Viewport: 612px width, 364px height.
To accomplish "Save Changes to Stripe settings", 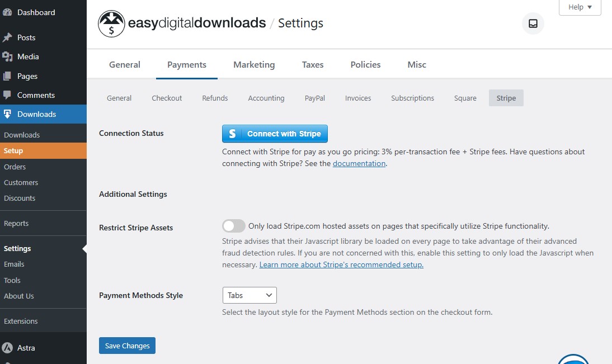I will pos(127,346).
